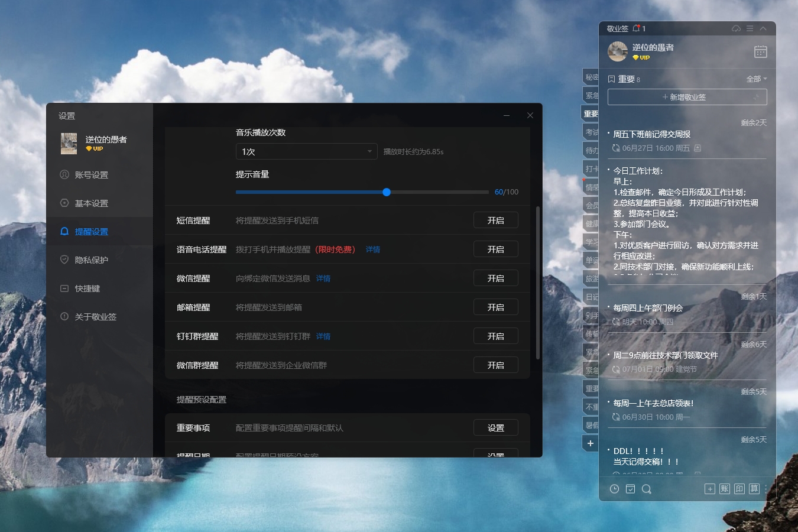Open the clock reminder icon in bottom bar
This screenshot has width=798, height=532.
coord(615,489)
